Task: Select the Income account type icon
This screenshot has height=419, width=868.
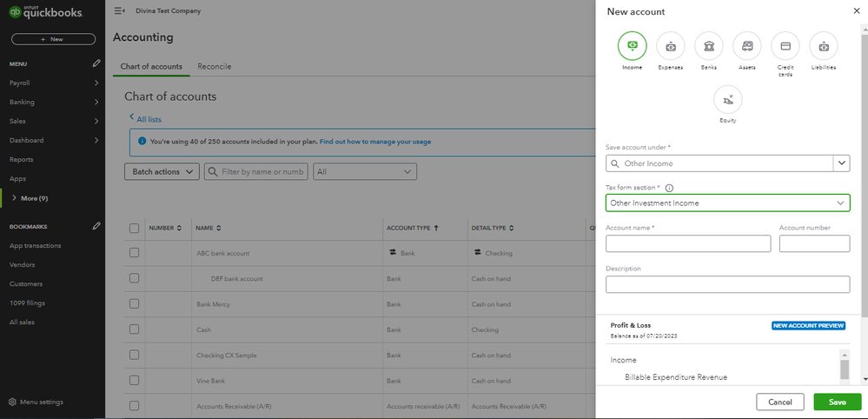Action: [632, 46]
